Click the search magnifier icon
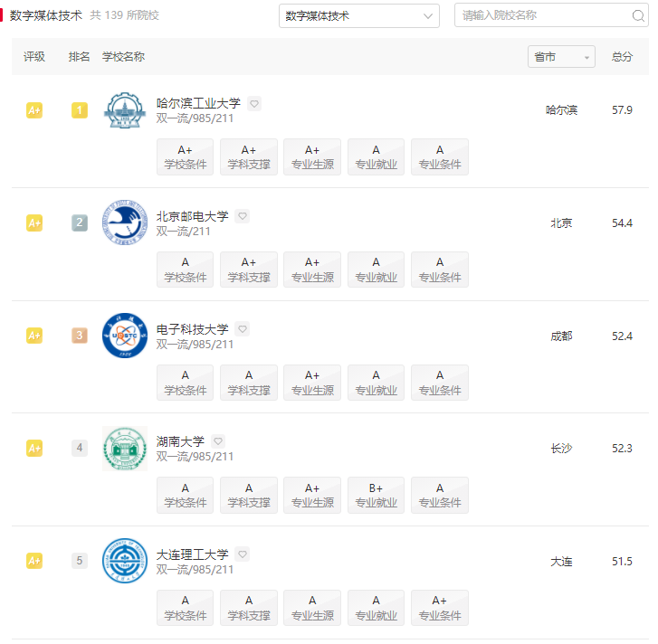 (x=638, y=15)
